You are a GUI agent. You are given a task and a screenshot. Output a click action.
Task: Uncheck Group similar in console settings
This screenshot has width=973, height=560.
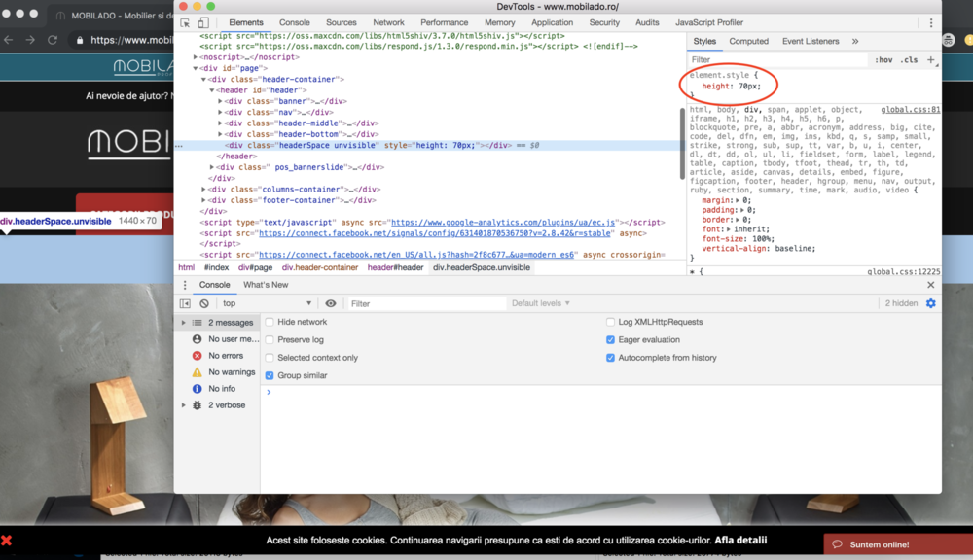[x=269, y=375]
